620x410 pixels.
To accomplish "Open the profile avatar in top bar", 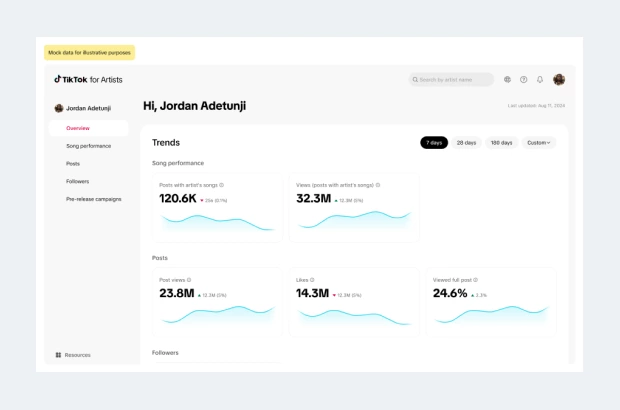I will click(x=559, y=79).
